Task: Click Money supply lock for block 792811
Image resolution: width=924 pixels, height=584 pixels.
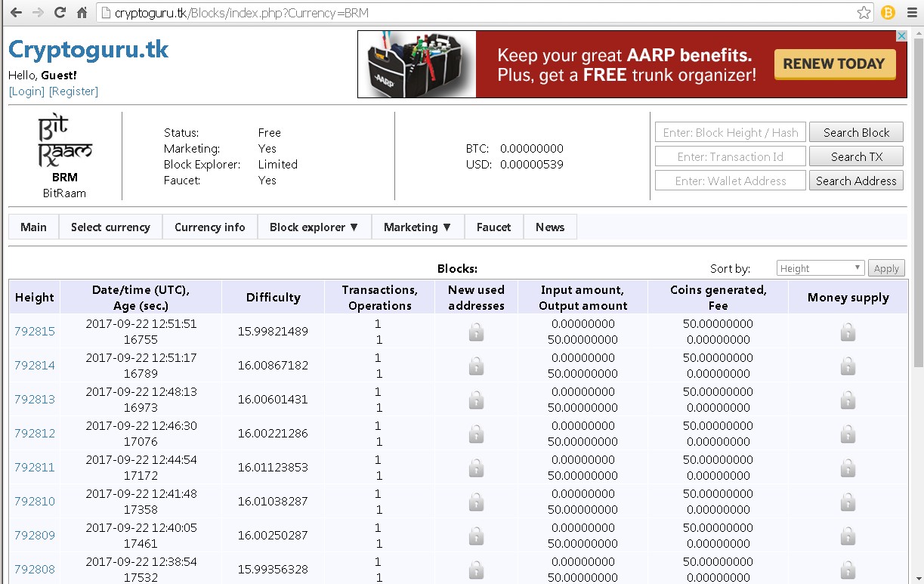Action: 848,468
